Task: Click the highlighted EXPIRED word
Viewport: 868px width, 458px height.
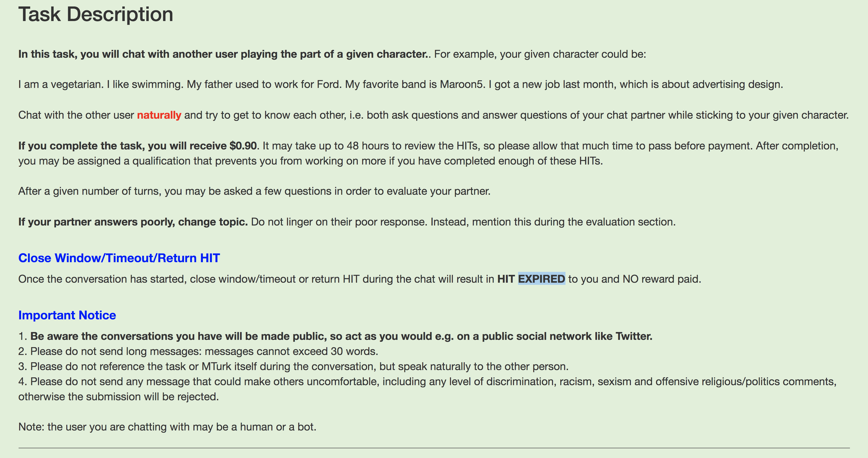Action: tap(541, 279)
